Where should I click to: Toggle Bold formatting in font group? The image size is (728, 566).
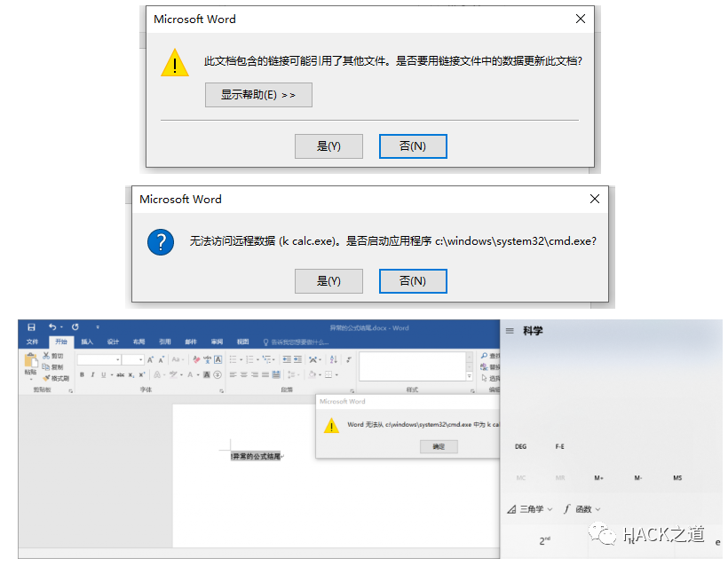(x=82, y=375)
